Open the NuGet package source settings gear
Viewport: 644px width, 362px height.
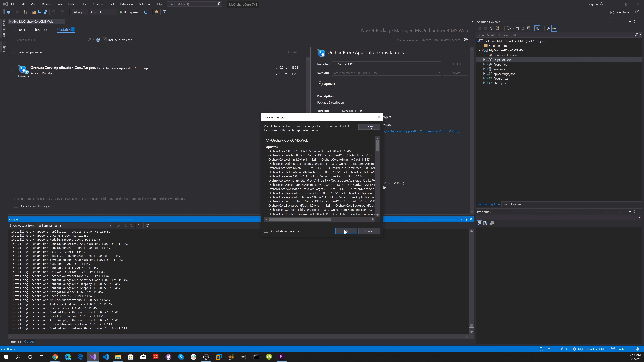pyautogui.click(x=466, y=40)
